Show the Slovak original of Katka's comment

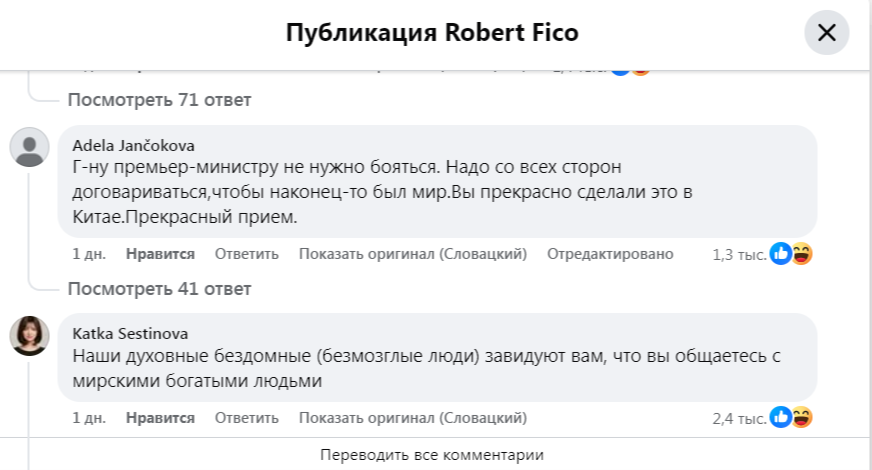[x=412, y=417]
